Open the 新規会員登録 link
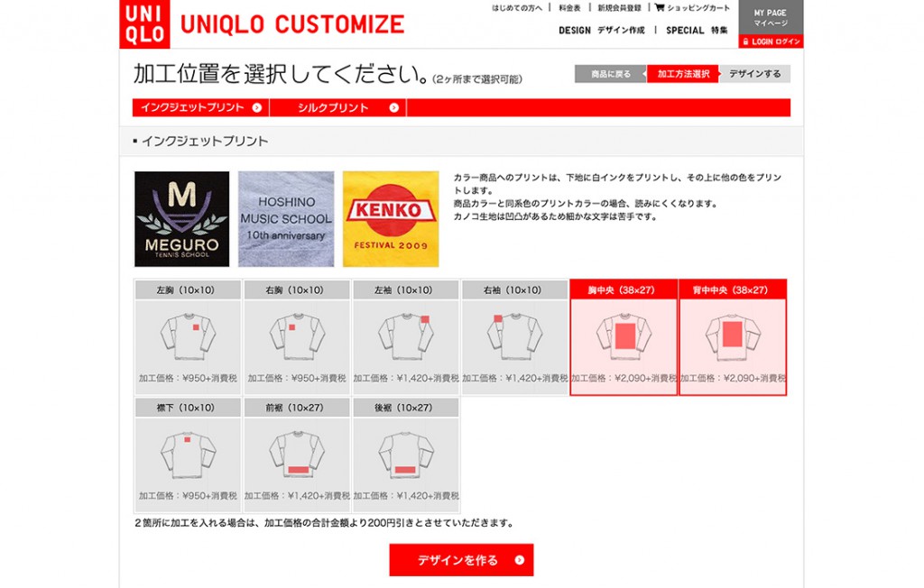Screen dimensions: 924x588 [x=619, y=7]
